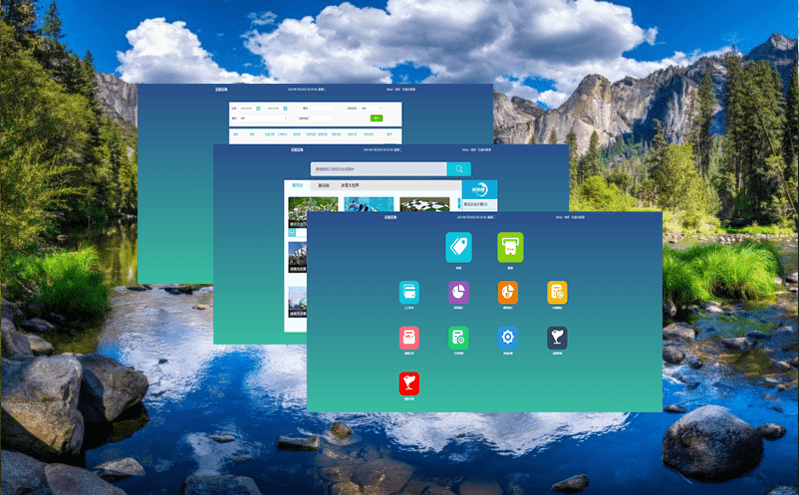Click the cyan card stack icon
This screenshot has width=799, height=495.
(x=409, y=292)
